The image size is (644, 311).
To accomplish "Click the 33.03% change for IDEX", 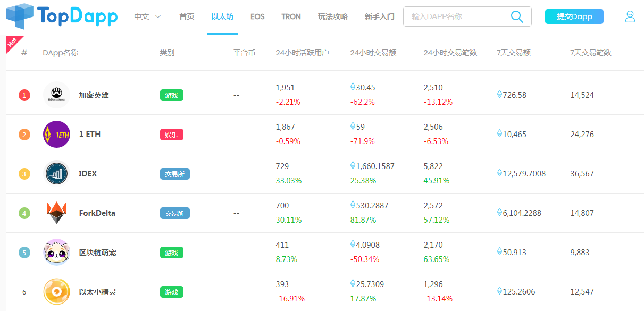I will coord(289,181).
